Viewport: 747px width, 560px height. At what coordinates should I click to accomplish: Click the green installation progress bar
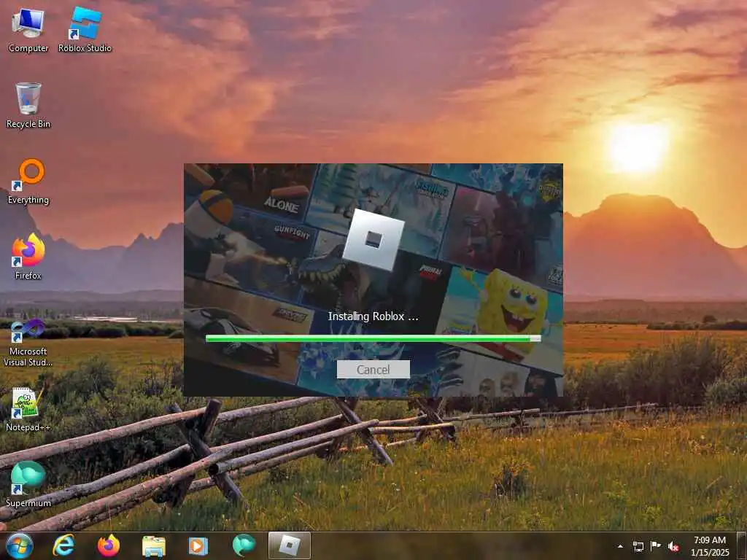pyautogui.click(x=373, y=338)
